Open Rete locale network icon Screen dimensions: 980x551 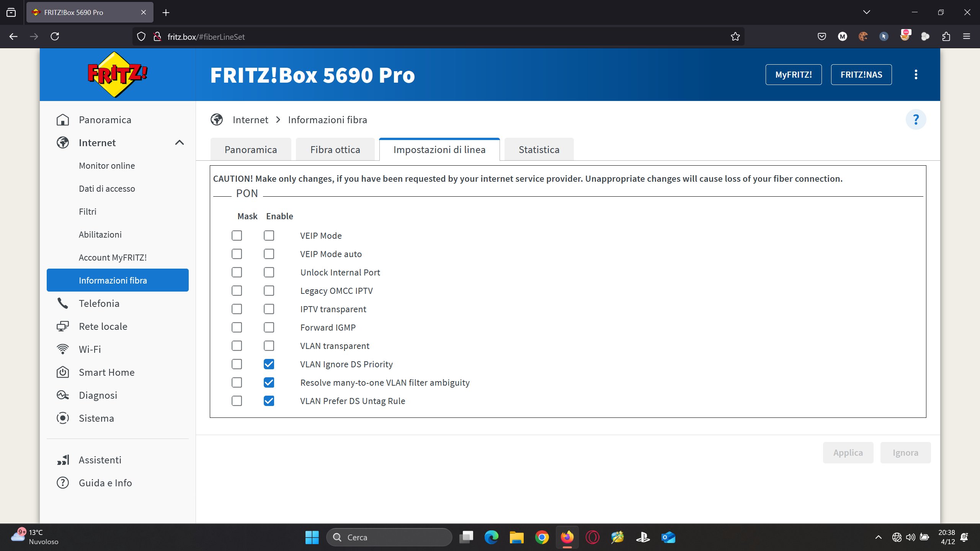[62, 326]
